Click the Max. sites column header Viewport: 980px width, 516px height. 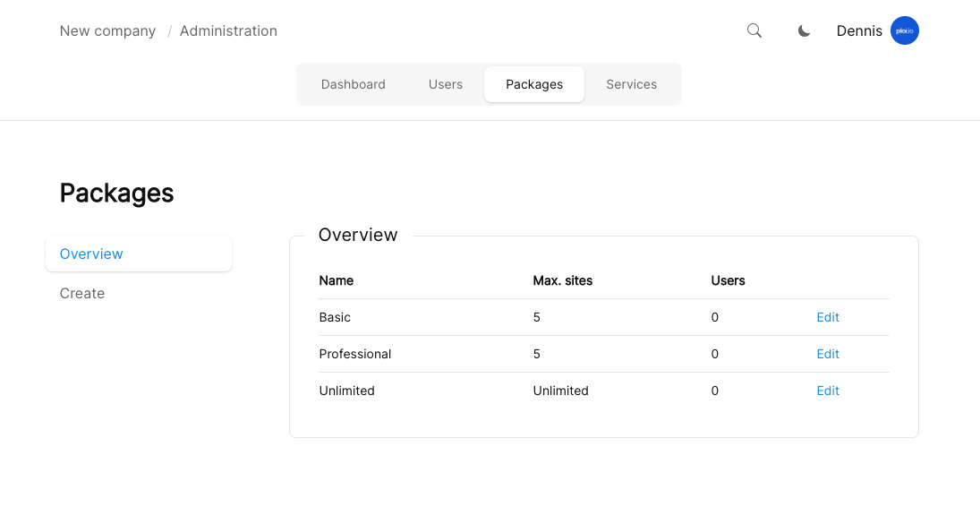click(x=562, y=280)
